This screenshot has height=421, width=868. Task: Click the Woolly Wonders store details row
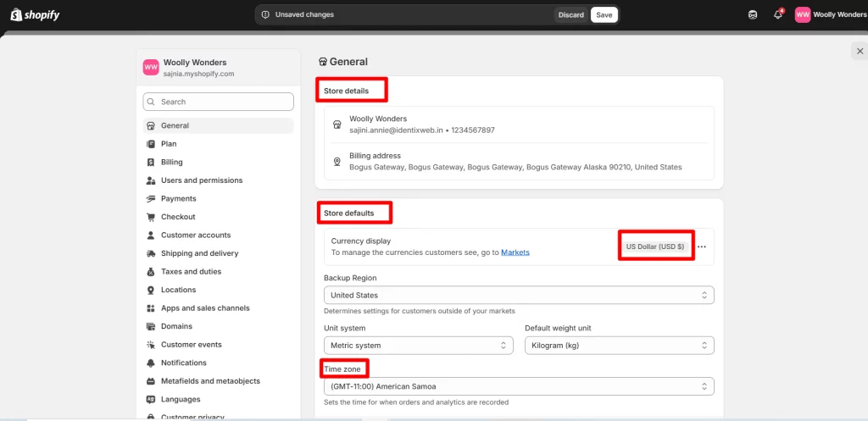point(519,125)
